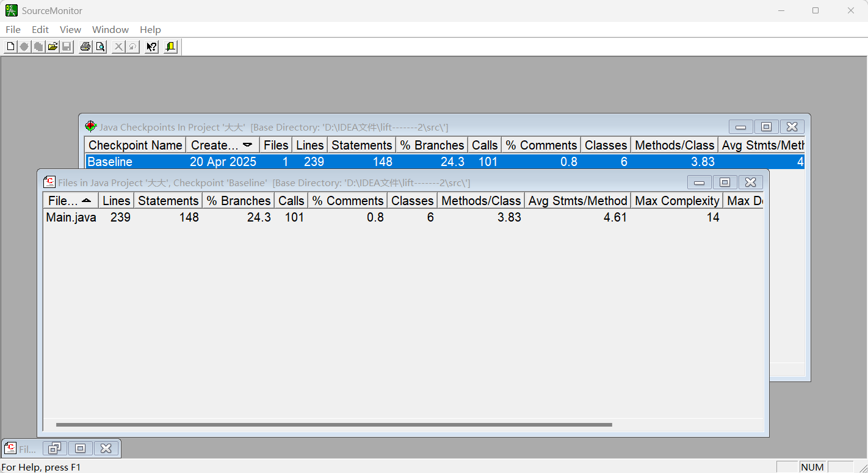
Task: Click the SourceMonitor app icon in title bar
Action: coord(11,10)
